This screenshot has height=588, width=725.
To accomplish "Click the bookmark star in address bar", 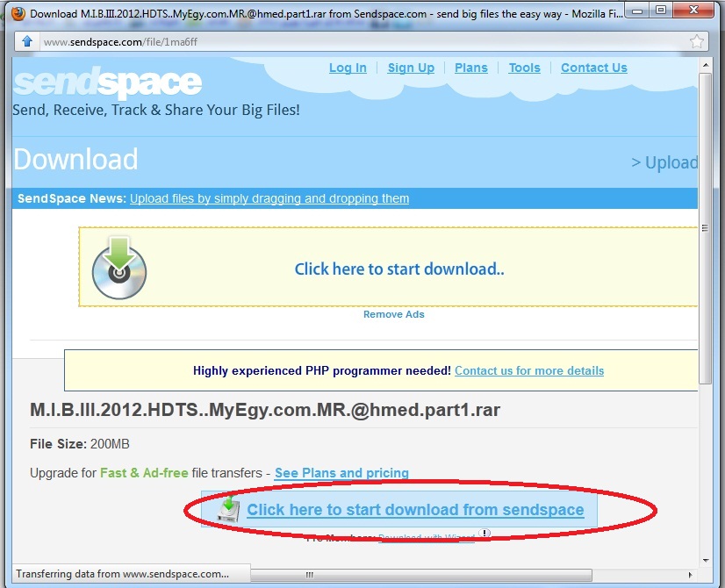I will coord(696,41).
